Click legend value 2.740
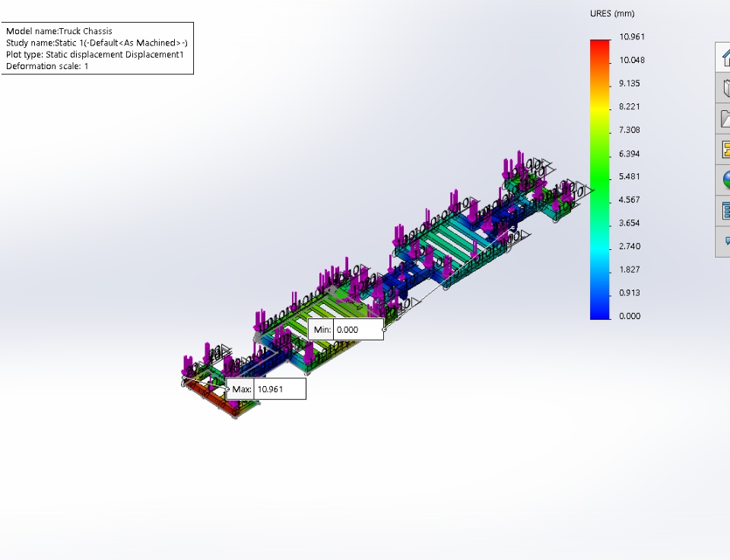730x560 pixels. coord(630,246)
